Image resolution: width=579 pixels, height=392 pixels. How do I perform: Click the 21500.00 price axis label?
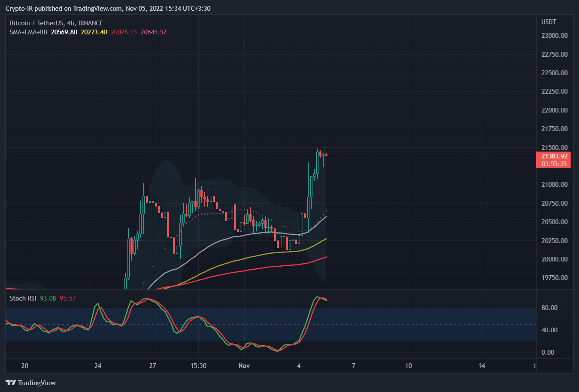(555, 148)
